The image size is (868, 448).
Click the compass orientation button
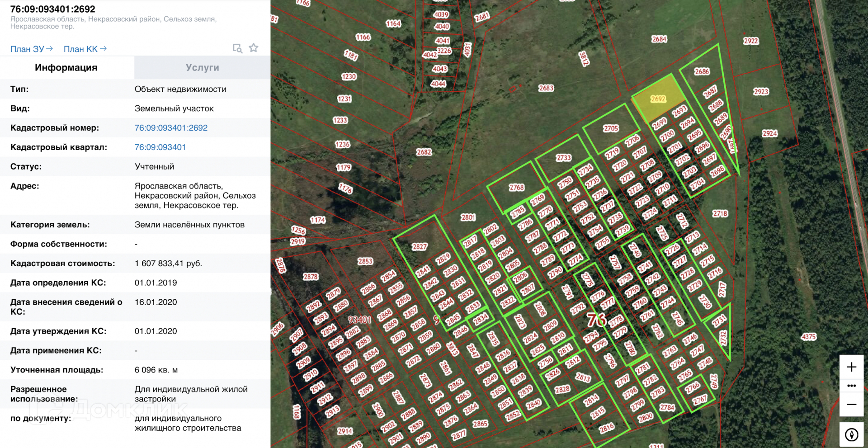tap(851, 435)
